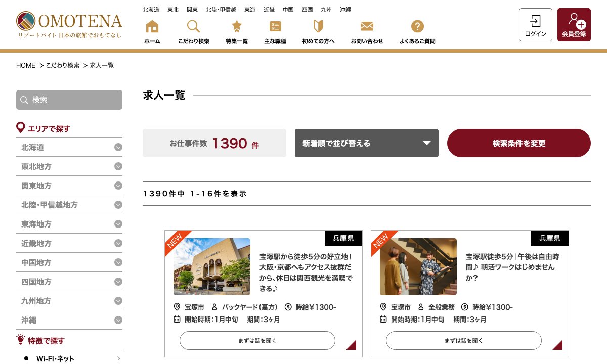The image size is (607, 364).
Task: Expand 東北地方 area in sidebar
Action: [x=69, y=166]
